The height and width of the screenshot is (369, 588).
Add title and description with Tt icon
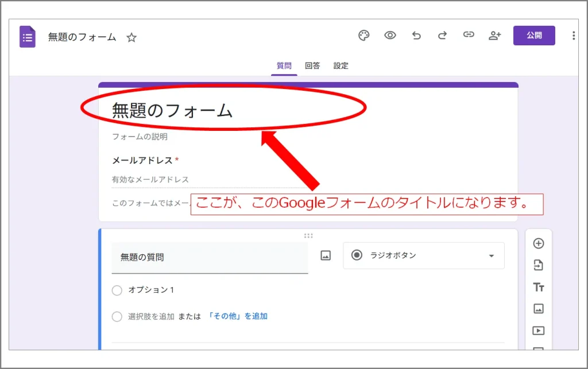(x=539, y=287)
